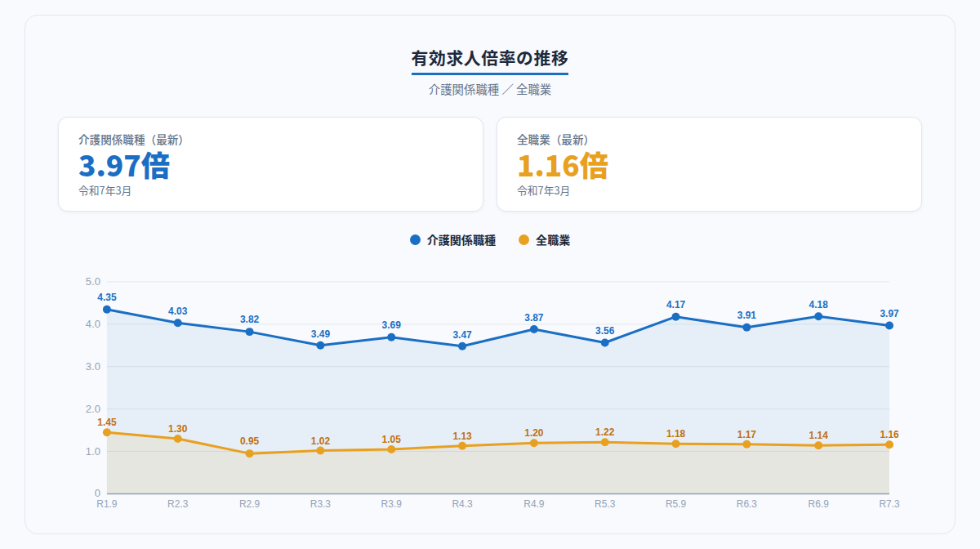Click the R7.3 x-axis label
980x549 pixels.
point(889,504)
